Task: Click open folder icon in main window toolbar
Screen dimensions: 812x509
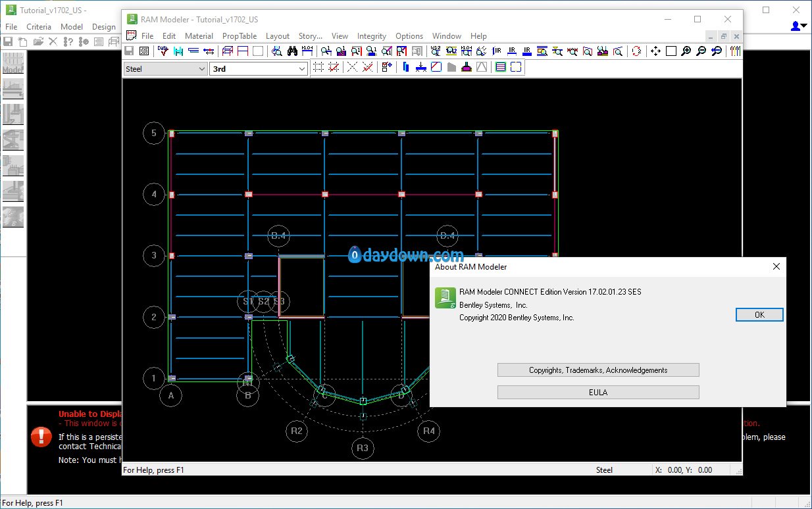Action: point(38,41)
